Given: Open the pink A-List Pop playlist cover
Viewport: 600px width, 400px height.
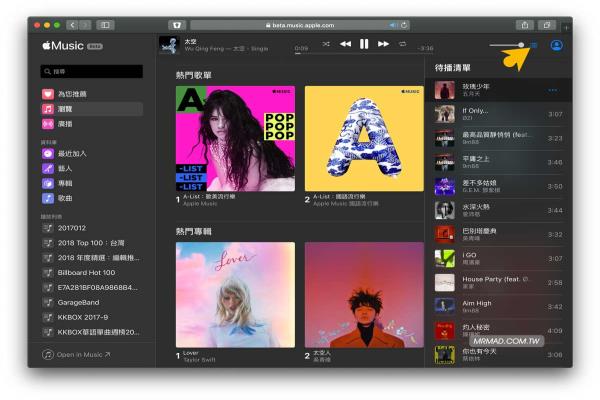Looking at the screenshot, I should (235, 139).
